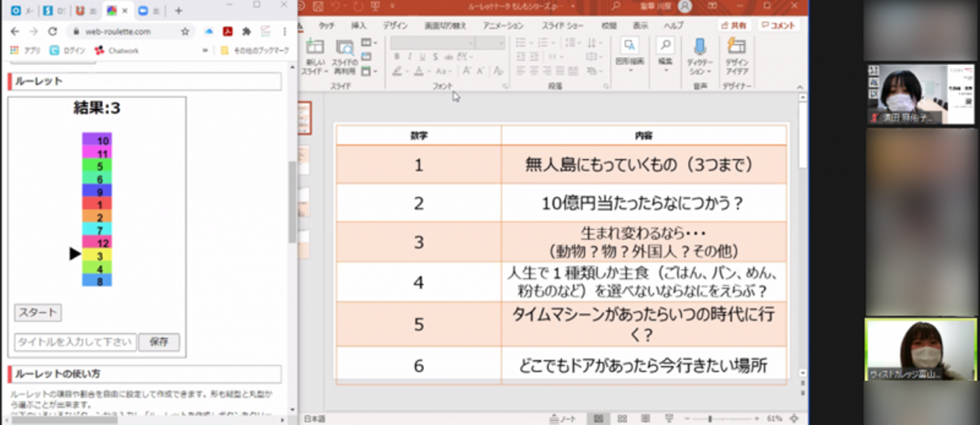The width and height of the screenshot is (980, 425).
Task: Toggle italic formatting
Action: pos(410,57)
